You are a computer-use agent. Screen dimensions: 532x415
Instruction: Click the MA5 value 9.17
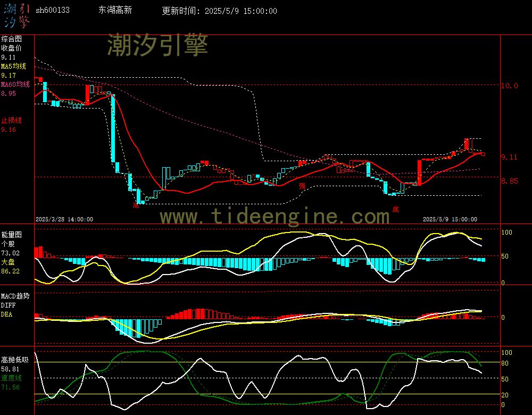pyautogui.click(x=8, y=76)
